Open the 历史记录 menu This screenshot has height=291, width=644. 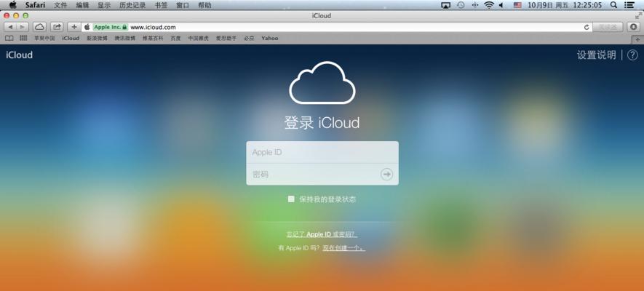pyautogui.click(x=132, y=5)
